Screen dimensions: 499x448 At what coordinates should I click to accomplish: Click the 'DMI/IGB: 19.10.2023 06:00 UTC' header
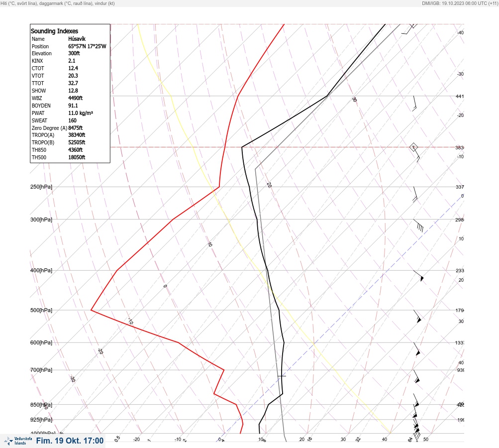point(460,3)
